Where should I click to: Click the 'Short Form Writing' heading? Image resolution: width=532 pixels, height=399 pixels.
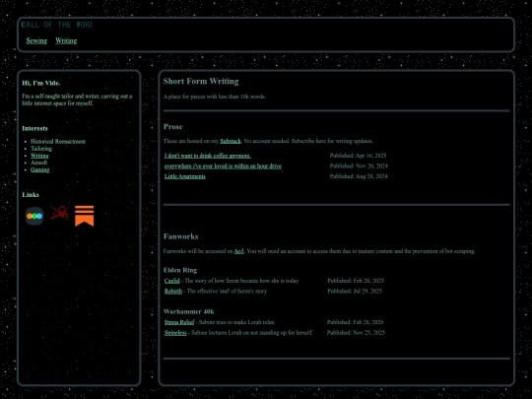point(201,82)
